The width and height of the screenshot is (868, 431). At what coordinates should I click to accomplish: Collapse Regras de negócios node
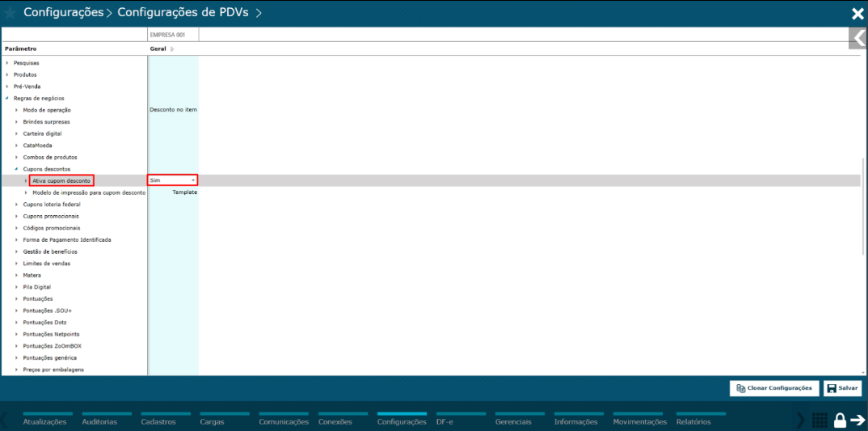click(7, 98)
